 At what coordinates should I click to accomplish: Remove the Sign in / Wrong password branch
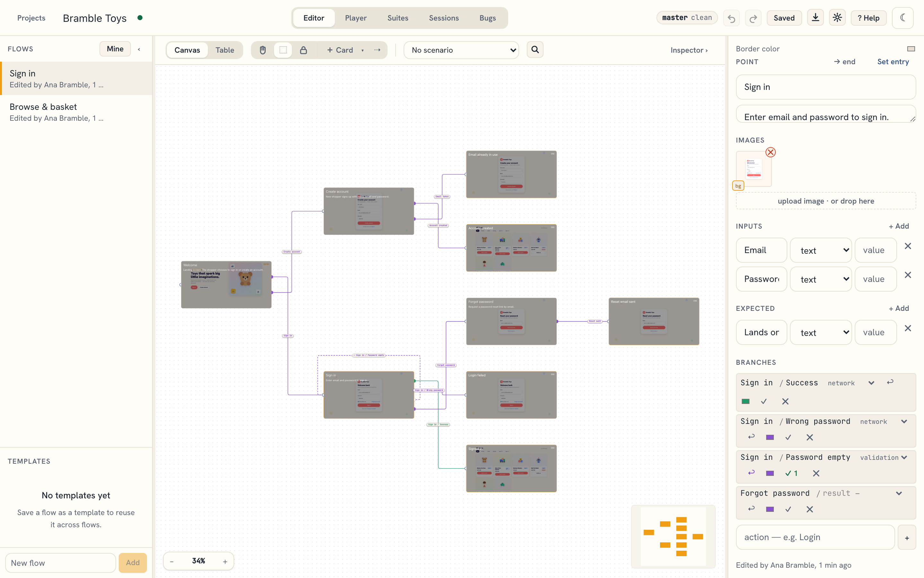[x=809, y=437]
